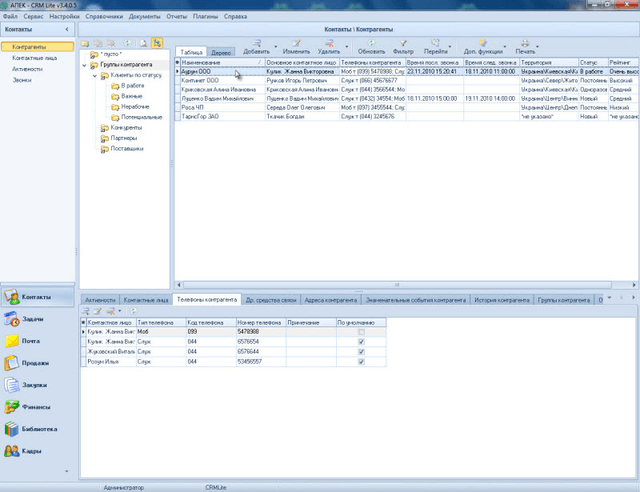Click the Дерево view button

223,52
